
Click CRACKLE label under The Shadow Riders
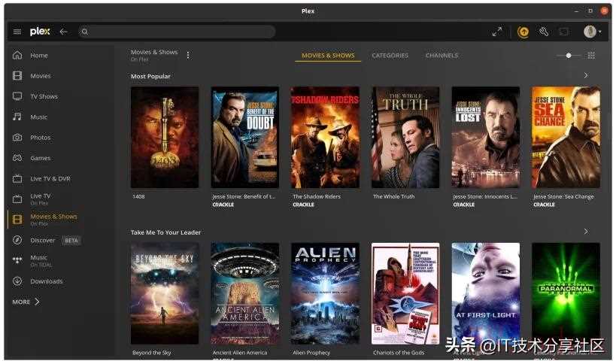pyautogui.click(x=303, y=205)
